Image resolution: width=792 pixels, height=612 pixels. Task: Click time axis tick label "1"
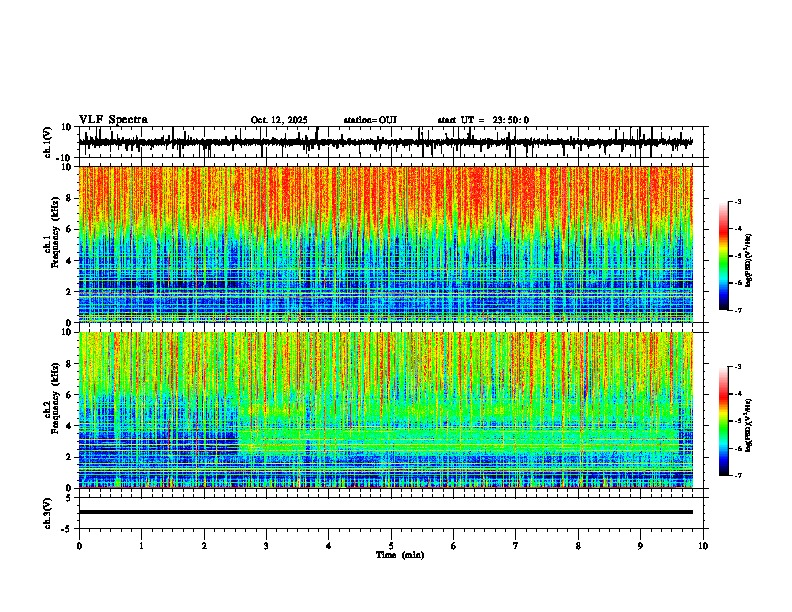[141, 546]
